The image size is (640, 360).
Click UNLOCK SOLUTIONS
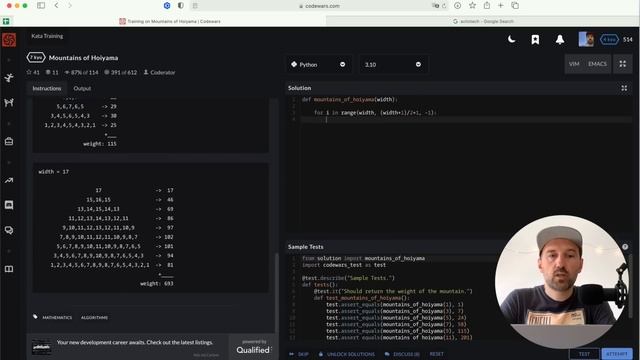347,354
